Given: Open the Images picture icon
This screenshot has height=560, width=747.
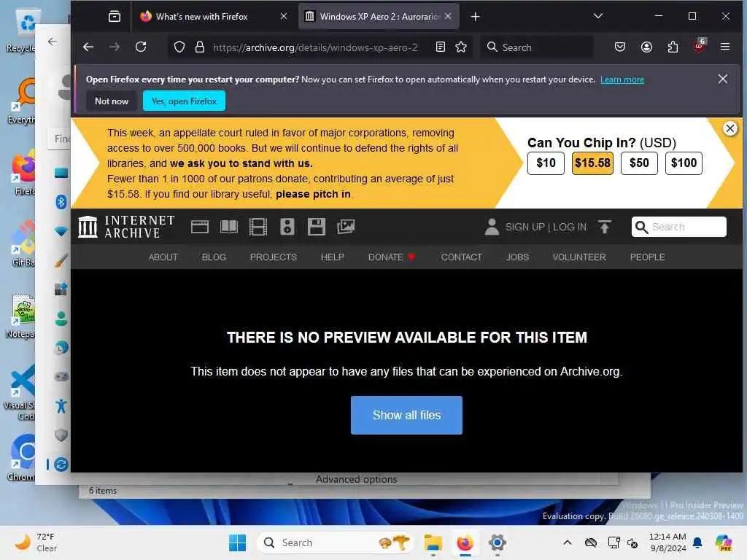Looking at the screenshot, I should click(x=346, y=227).
